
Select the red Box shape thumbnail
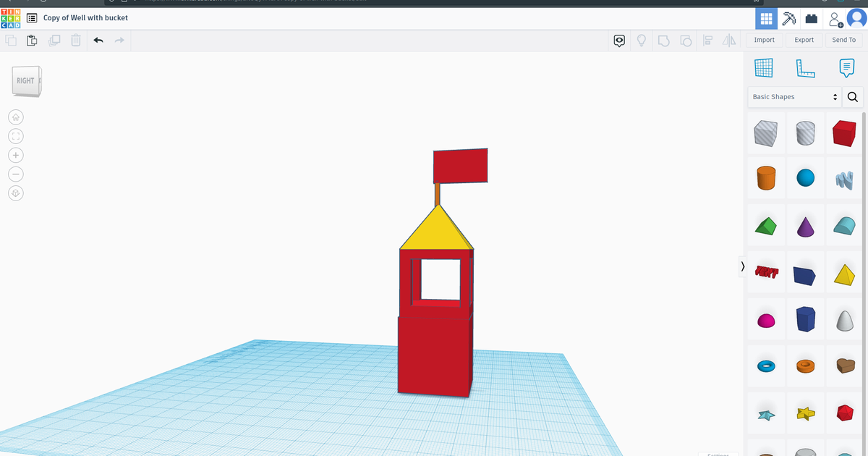click(x=844, y=133)
